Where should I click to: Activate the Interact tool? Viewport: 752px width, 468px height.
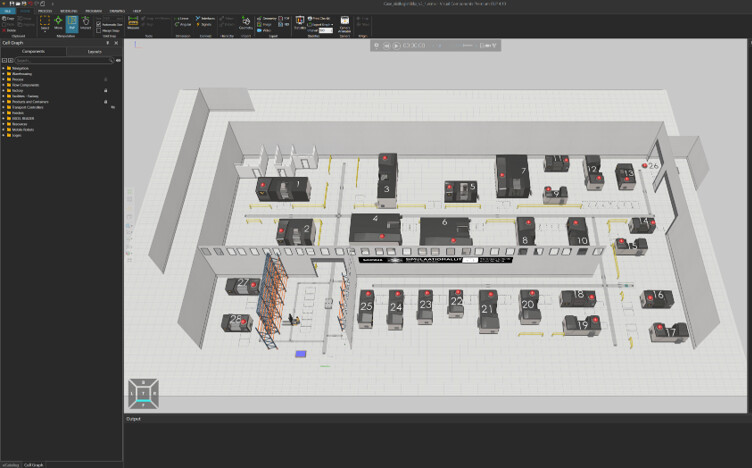[x=85, y=23]
